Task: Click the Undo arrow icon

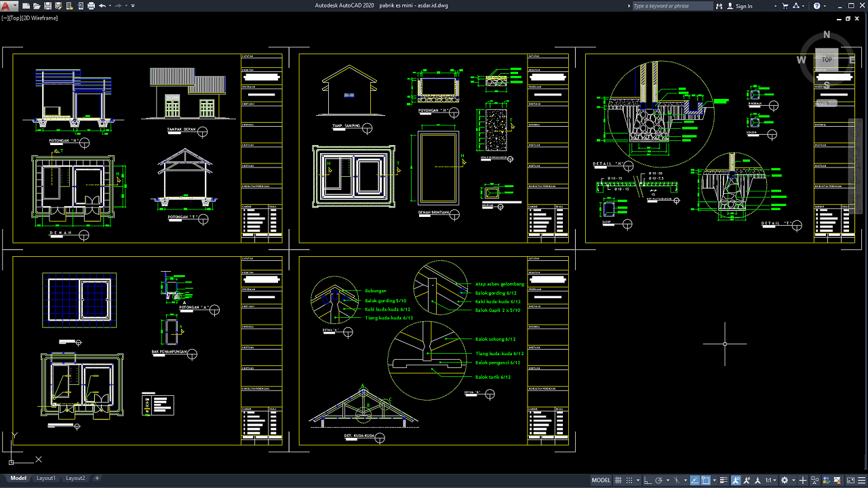Action: coord(102,5)
